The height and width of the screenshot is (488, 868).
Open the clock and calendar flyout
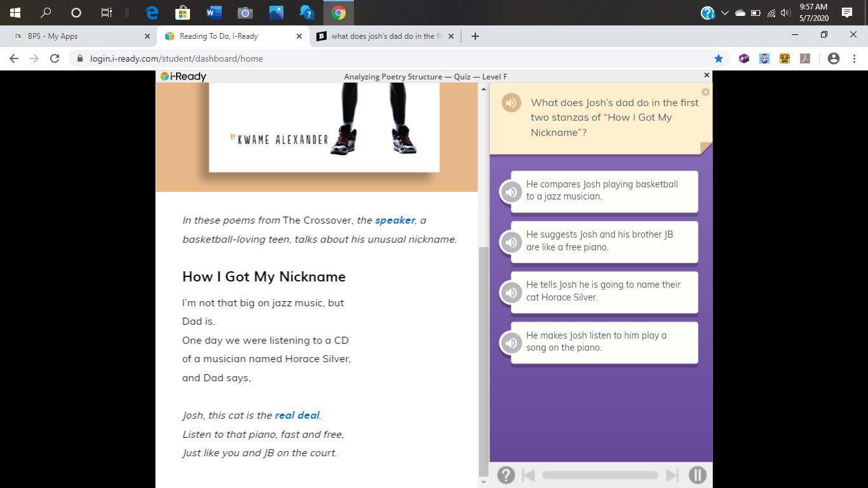click(x=813, y=13)
